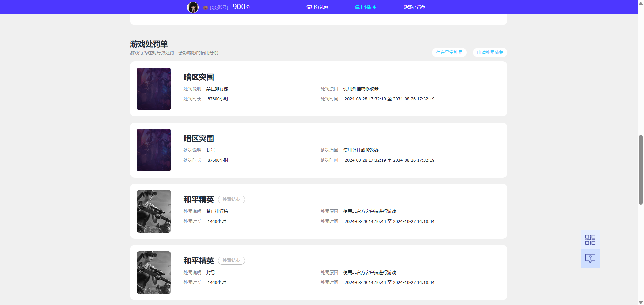Click the bear emoji beside QQ账号
This screenshot has height=305, width=644.
click(205, 7)
